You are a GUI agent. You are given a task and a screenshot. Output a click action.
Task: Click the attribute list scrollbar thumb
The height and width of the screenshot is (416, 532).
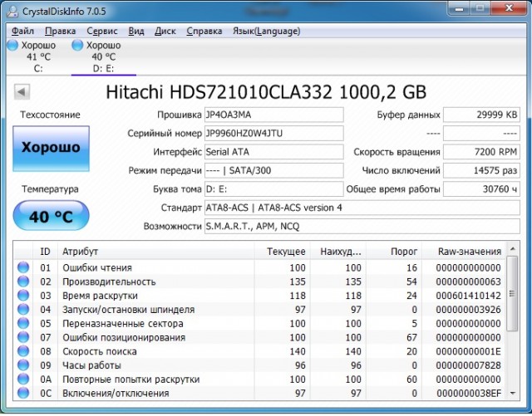(512, 293)
